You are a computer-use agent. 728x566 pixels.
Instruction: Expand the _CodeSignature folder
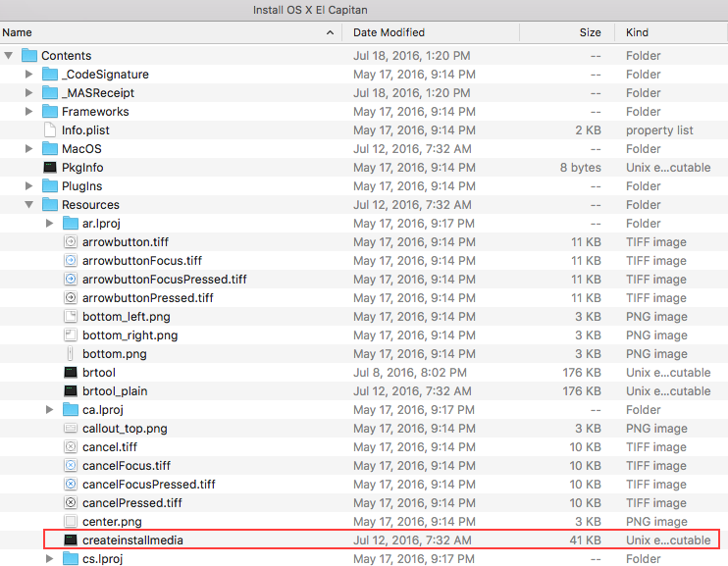28,74
